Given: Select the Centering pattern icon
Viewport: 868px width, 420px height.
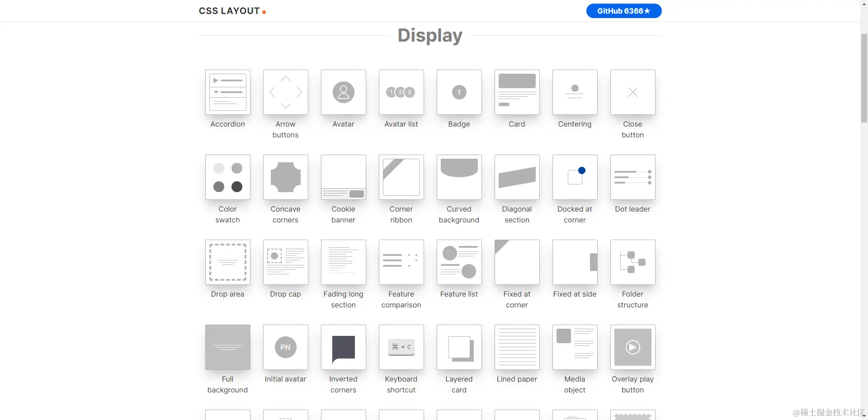Looking at the screenshot, I should pyautogui.click(x=575, y=92).
